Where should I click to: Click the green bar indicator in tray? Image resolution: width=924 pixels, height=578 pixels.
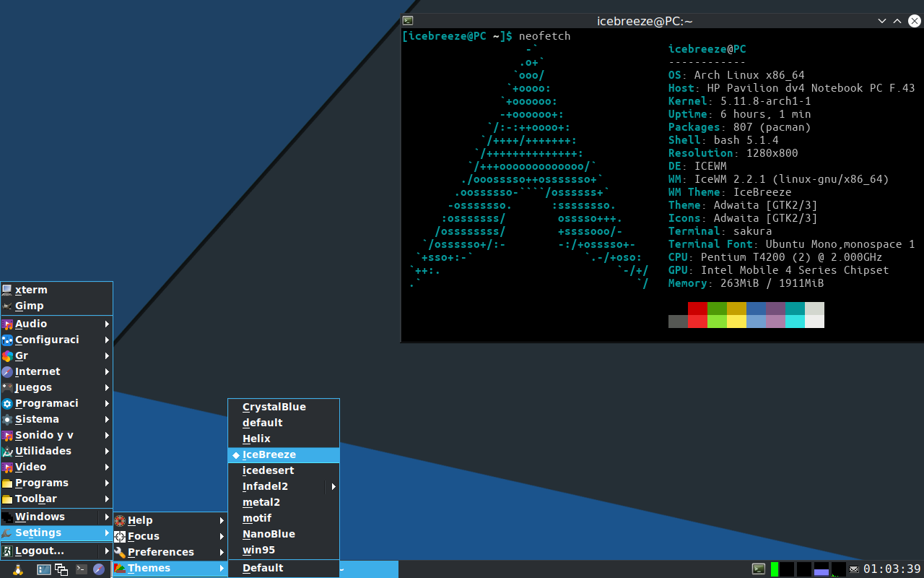775,569
